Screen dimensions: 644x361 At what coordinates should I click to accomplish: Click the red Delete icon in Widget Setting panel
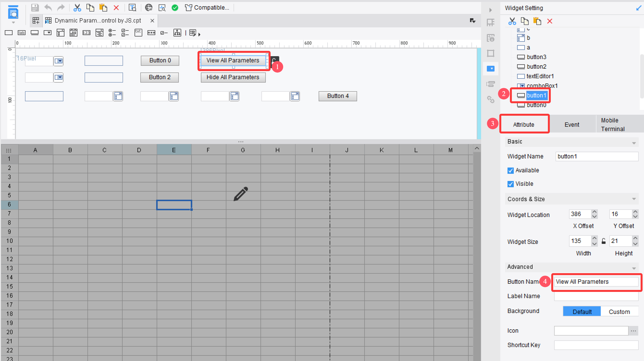550,21
